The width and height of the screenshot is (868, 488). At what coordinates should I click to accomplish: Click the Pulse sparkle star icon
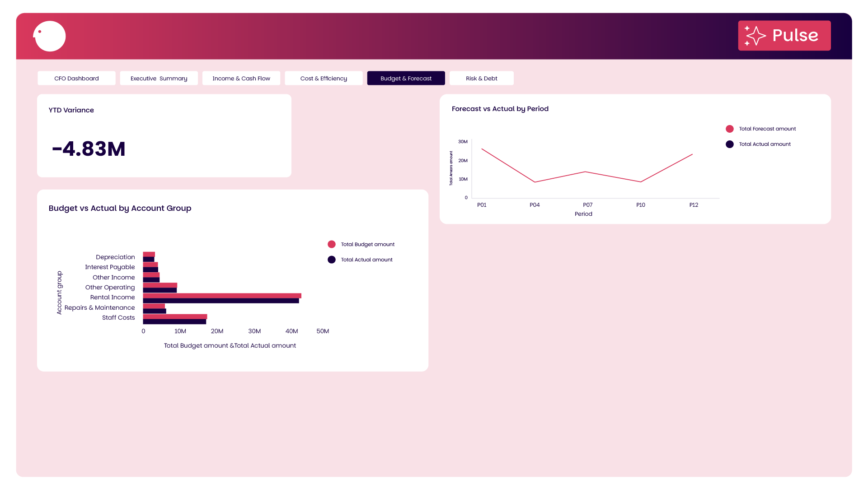tap(755, 36)
